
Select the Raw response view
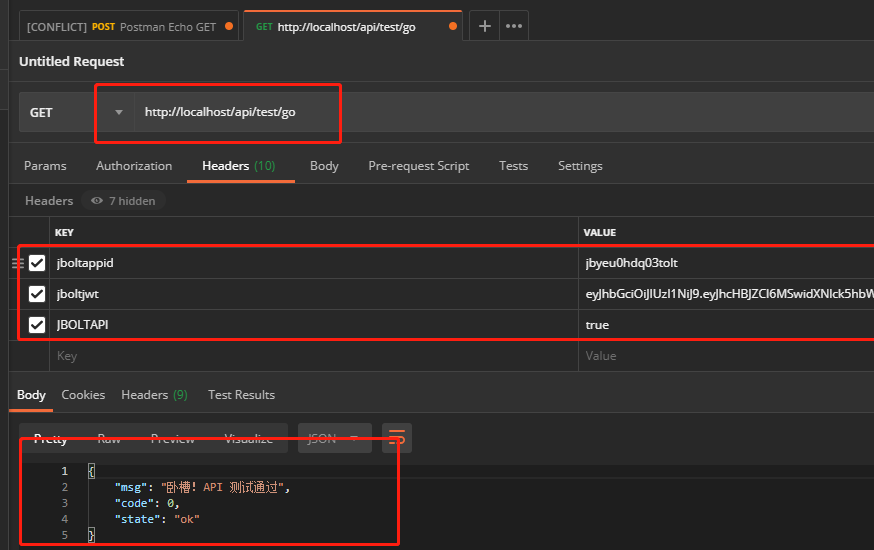[109, 438]
